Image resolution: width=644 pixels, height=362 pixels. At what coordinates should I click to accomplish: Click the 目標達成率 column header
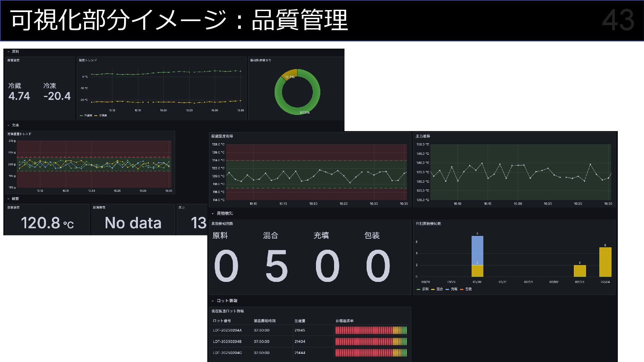click(x=344, y=321)
